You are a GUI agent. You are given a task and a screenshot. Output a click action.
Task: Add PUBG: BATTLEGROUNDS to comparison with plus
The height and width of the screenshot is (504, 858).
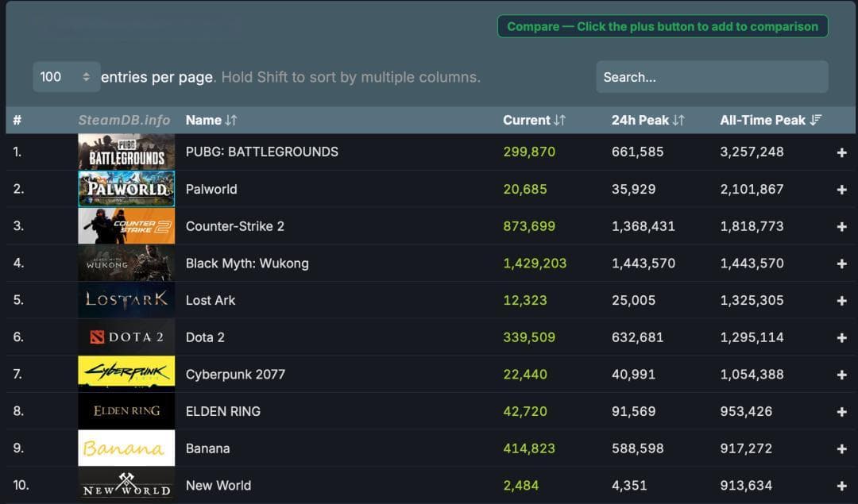pos(841,152)
